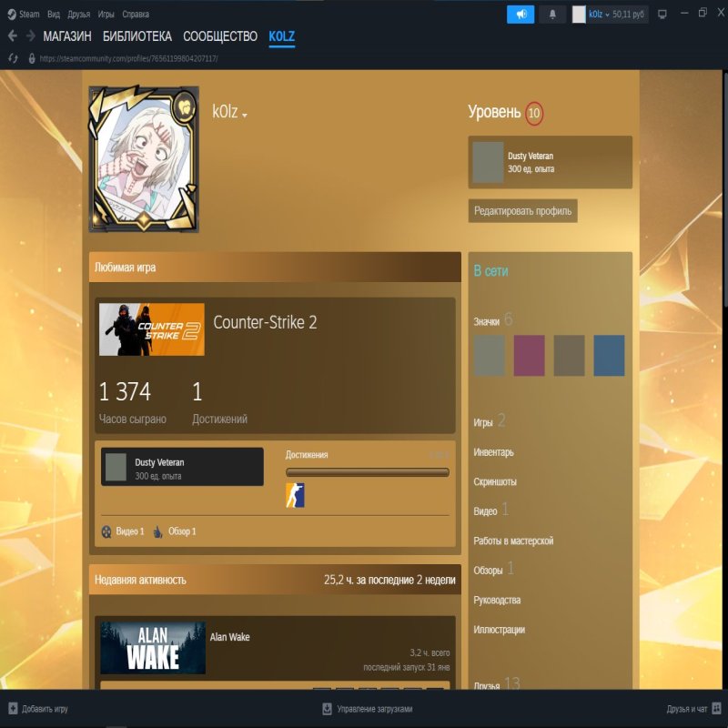Open the Инвентарь link in sidebar
The width and height of the screenshot is (728, 728).
[x=493, y=452]
